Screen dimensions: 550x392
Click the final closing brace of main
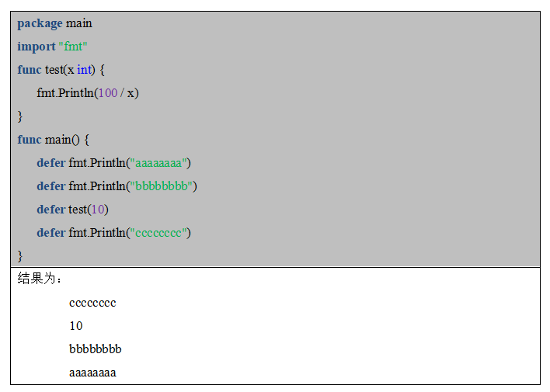20,256
